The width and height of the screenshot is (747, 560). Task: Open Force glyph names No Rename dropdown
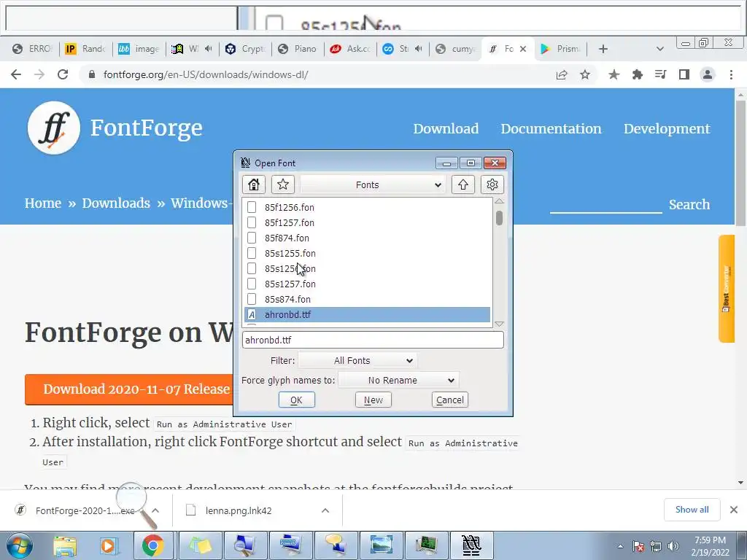click(x=399, y=380)
